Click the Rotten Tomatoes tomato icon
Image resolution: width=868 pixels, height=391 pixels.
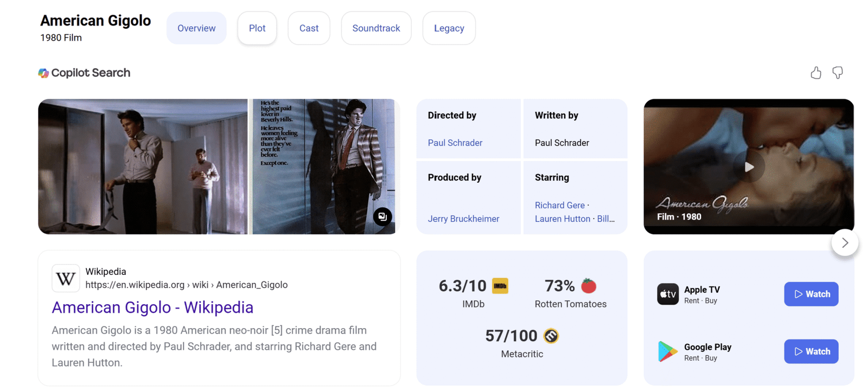pyautogui.click(x=589, y=286)
